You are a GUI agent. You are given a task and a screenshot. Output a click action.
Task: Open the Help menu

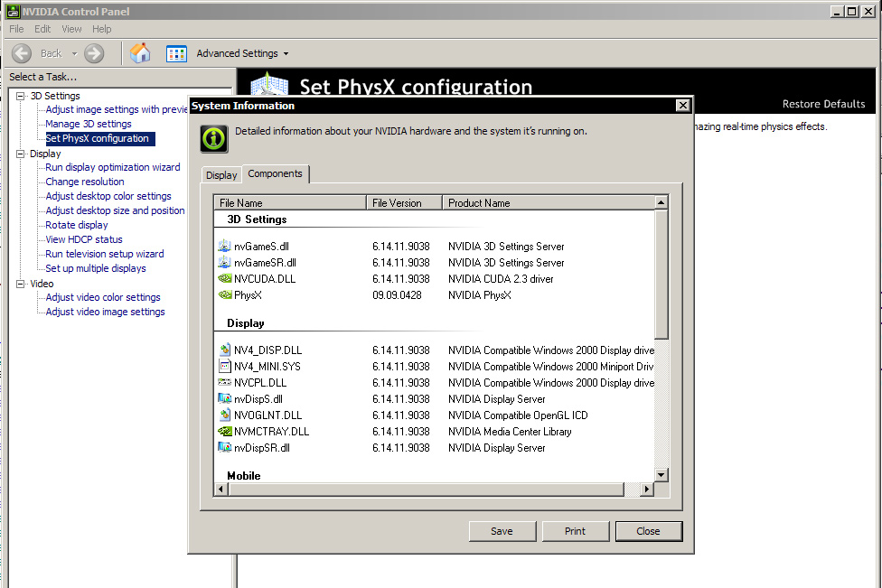102,29
